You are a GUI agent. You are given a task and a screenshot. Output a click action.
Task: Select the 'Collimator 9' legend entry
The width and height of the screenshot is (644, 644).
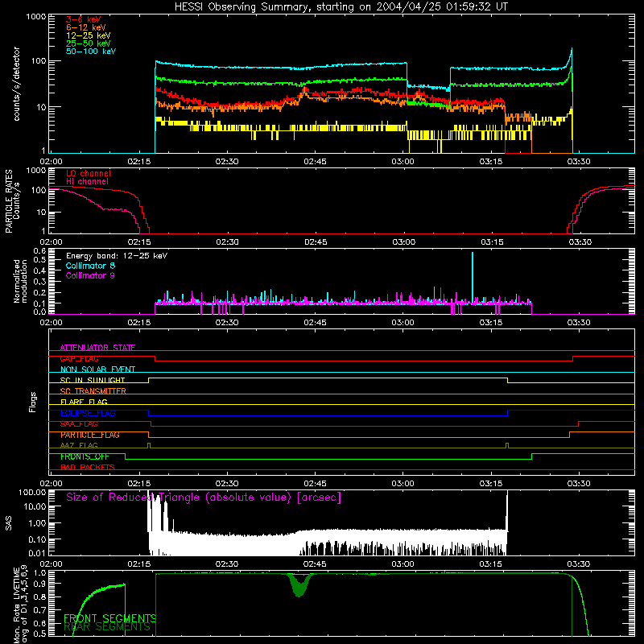(90, 275)
